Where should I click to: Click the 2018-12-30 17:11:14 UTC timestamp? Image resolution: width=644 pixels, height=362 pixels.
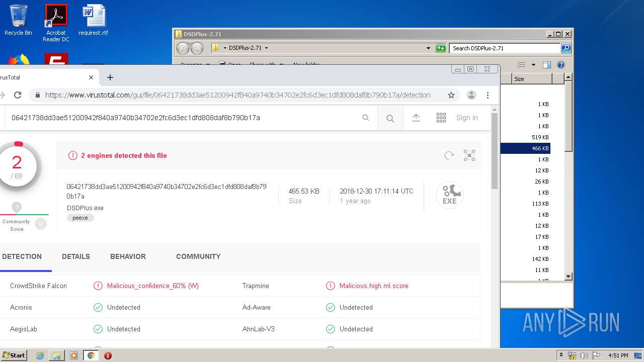376,191
